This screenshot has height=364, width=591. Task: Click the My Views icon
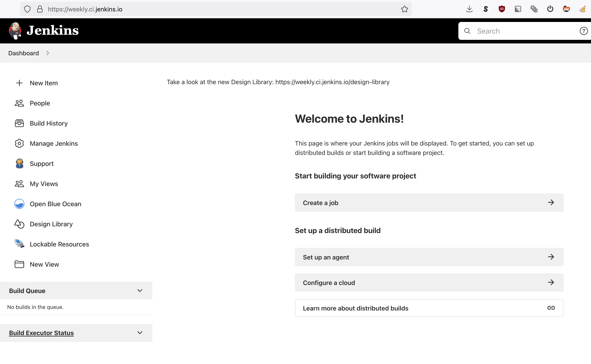point(19,184)
